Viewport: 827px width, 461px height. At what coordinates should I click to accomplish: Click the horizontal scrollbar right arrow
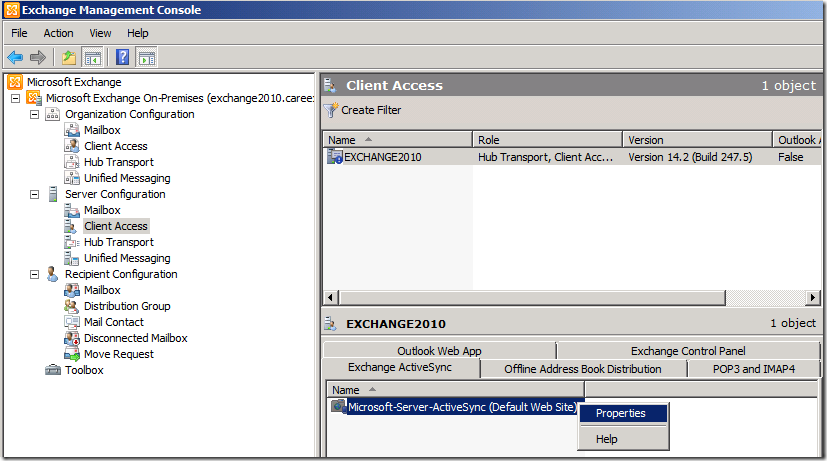(813, 297)
